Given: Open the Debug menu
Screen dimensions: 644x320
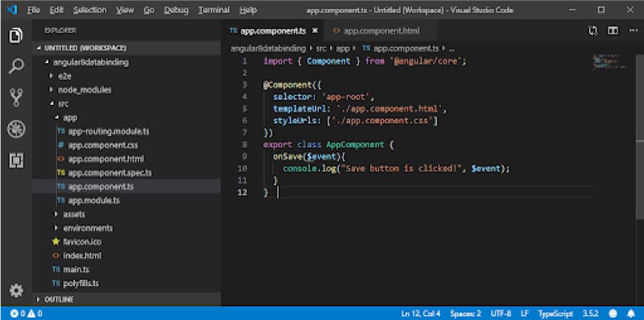Looking at the screenshot, I should [x=175, y=10].
